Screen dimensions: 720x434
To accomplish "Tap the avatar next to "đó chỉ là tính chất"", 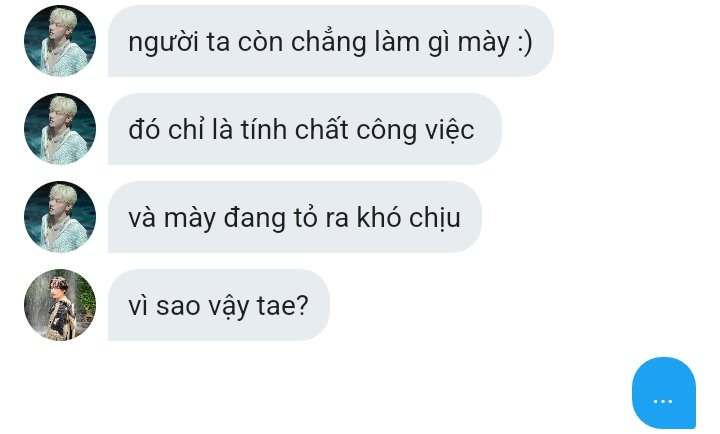I will pos(60,129).
